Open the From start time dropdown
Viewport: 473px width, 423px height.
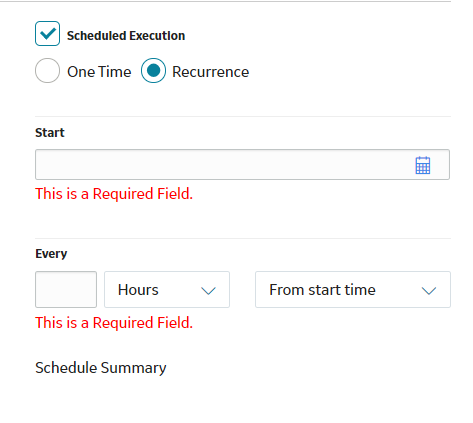pos(353,289)
